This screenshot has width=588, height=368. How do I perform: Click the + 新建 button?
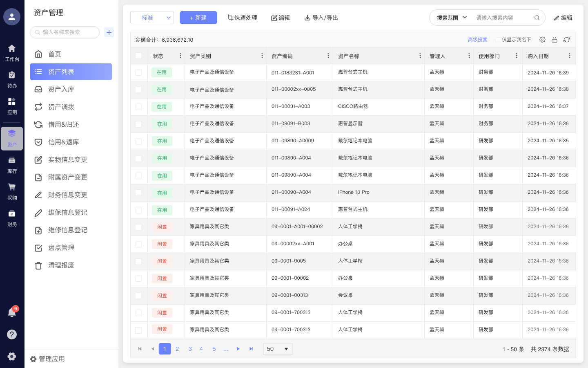click(x=198, y=18)
